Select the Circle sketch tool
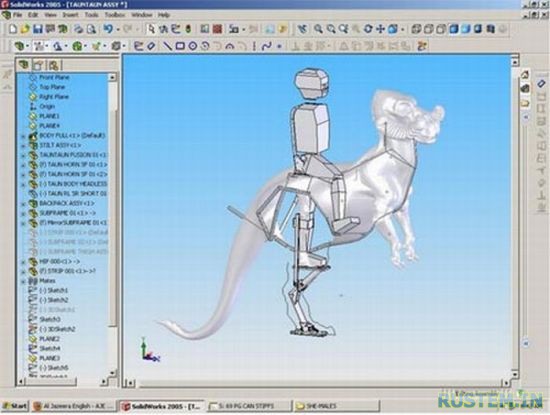Screen dimensions: 550x415 tap(193, 46)
